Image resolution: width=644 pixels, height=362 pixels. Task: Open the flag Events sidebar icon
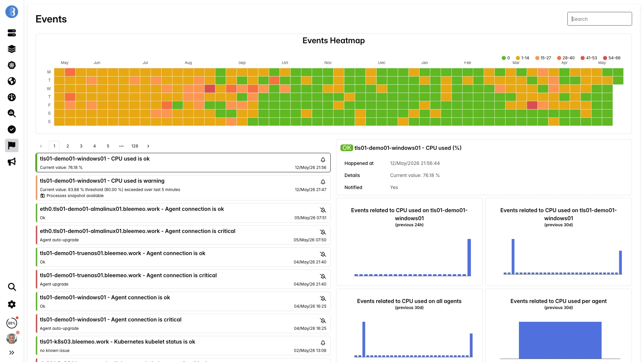pos(12,145)
